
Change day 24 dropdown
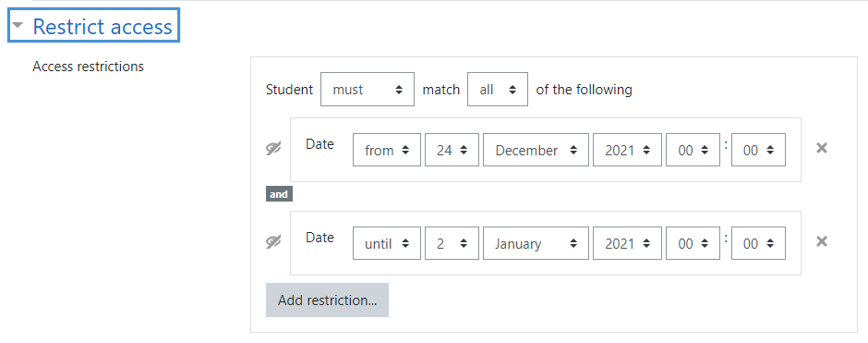pos(452,150)
